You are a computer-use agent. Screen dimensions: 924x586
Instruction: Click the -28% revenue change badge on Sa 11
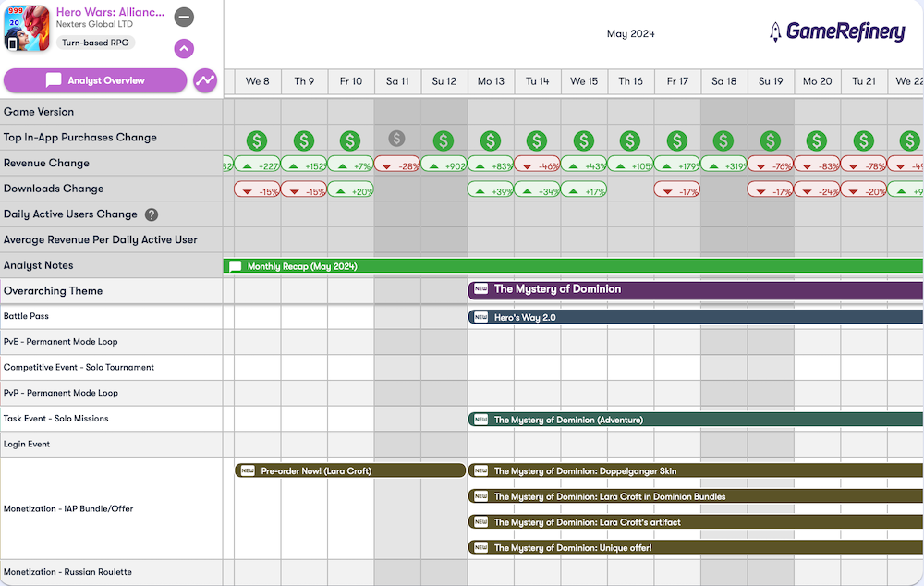(x=397, y=164)
